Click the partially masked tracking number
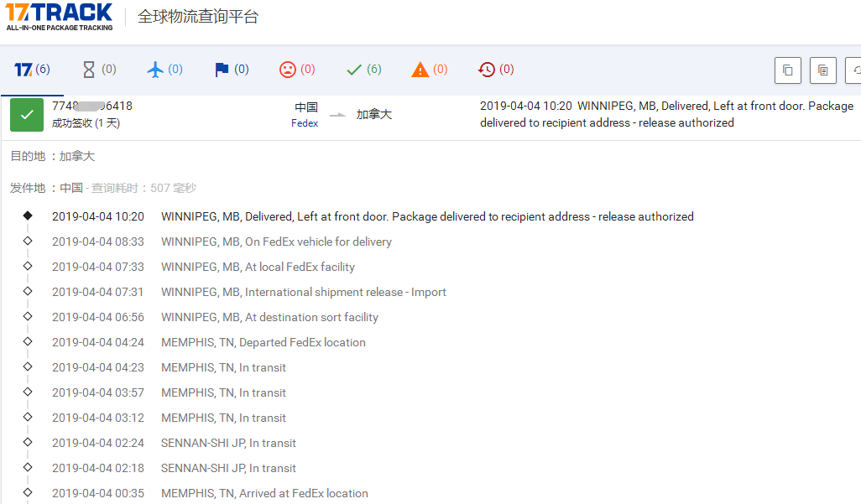The width and height of the screenshot is (861, 504). (x=92, y=107)
